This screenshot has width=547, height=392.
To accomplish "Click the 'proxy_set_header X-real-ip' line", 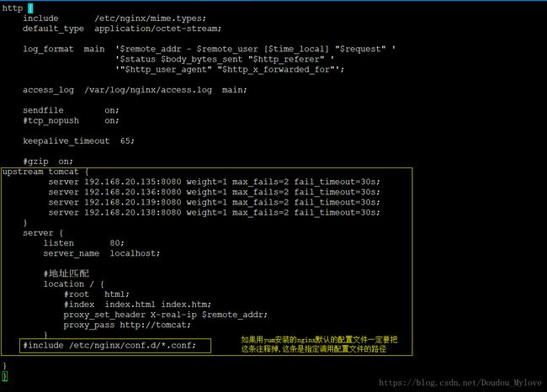I will pos(165,315).
